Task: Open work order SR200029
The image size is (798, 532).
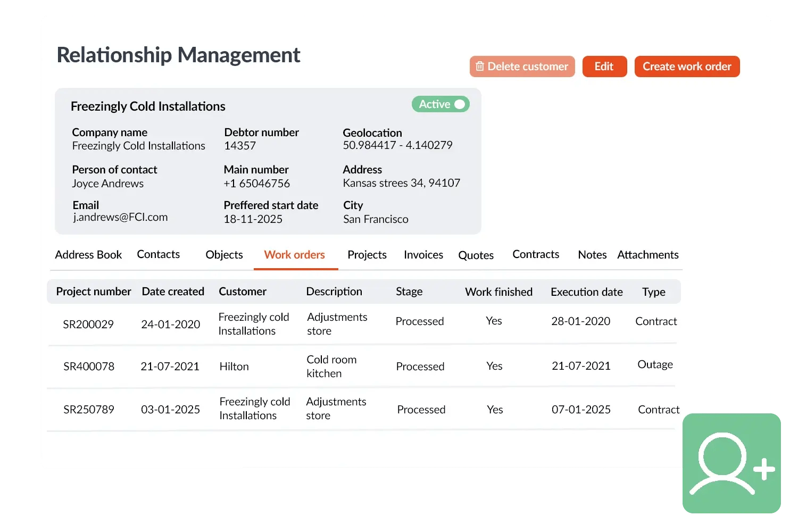Action: [88, 325]
